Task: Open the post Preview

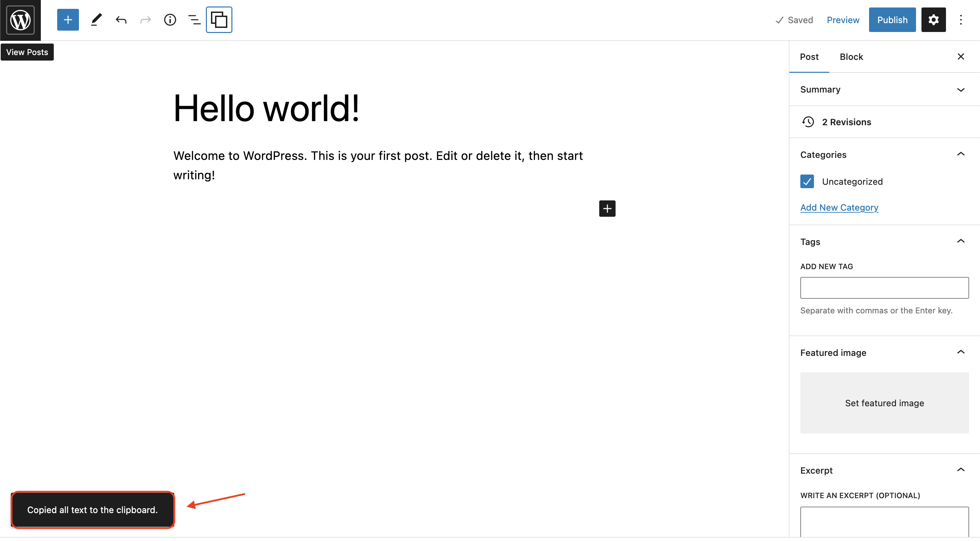Action: click(x=843, y=20)
